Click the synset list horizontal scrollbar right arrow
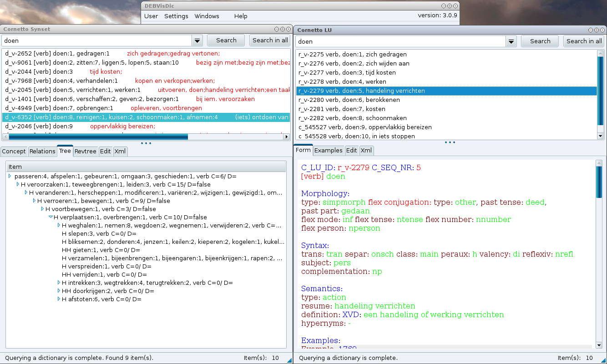The width and height of the screenshot is (607, 364). (x=287, y=136)
